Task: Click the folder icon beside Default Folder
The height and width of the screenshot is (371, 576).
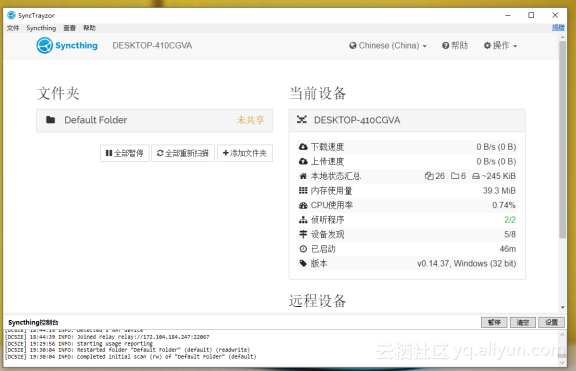Action: tap(51, 120)
